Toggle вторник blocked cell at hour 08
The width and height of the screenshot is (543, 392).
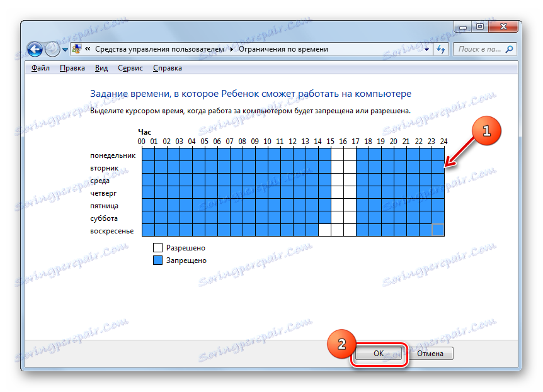pos(249,167)
